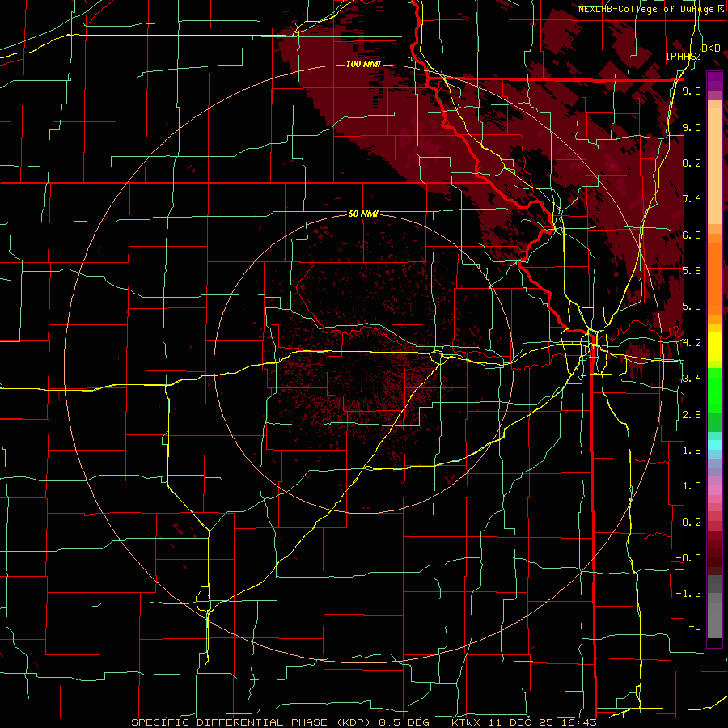
Task: Pick the dark orange swatch in color bar
Action: tap(714, 278)
